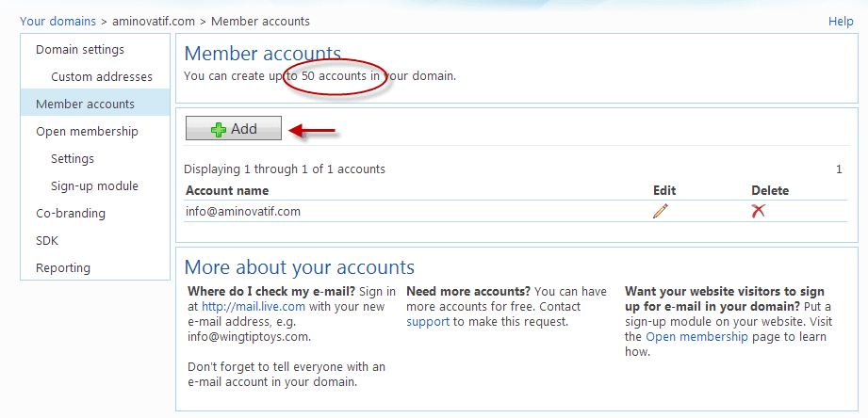Select Member accounts in sidebar

tap(85, 104)
